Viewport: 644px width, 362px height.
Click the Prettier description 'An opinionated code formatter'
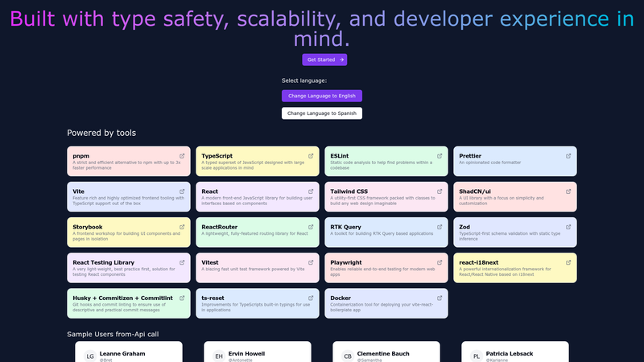(x=490, y=162)
